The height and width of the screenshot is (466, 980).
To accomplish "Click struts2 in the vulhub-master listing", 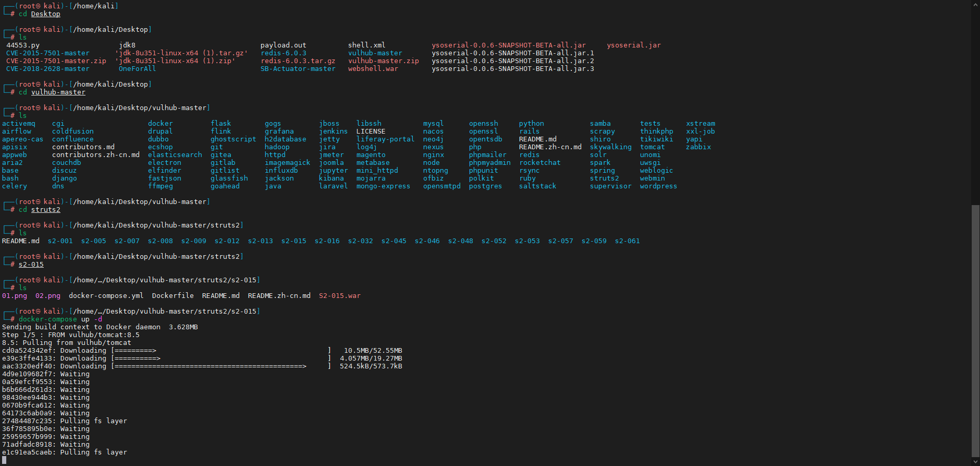I will [x=605, y=178].
